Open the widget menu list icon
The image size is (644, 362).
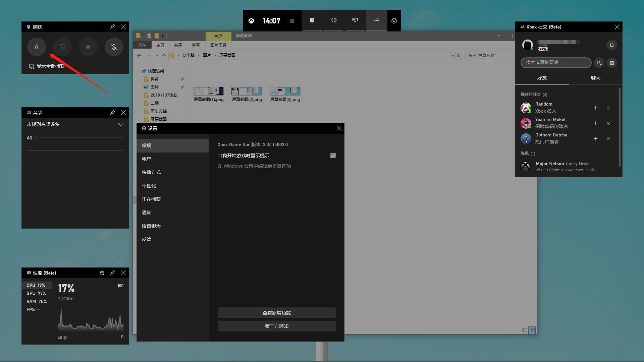tap(292, 21)
